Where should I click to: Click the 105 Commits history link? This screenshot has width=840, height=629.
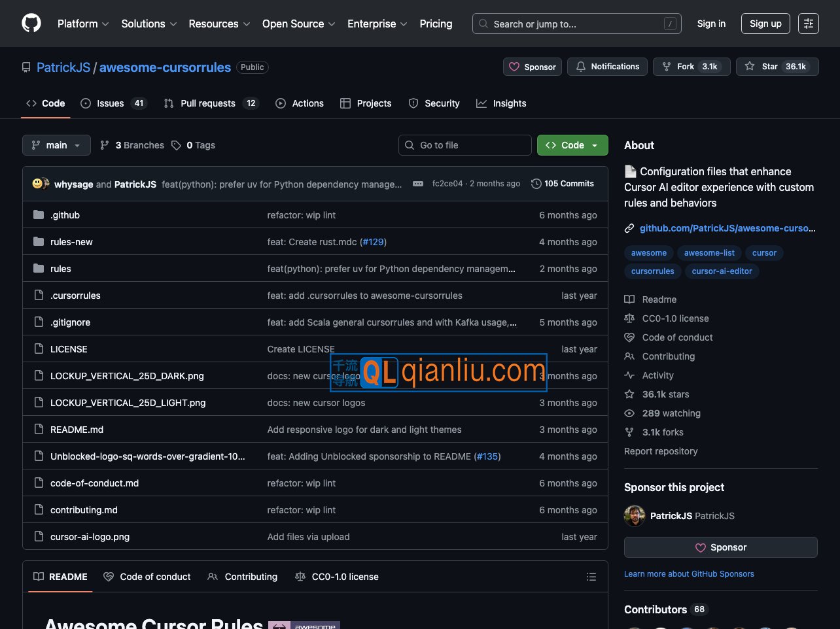563,184
